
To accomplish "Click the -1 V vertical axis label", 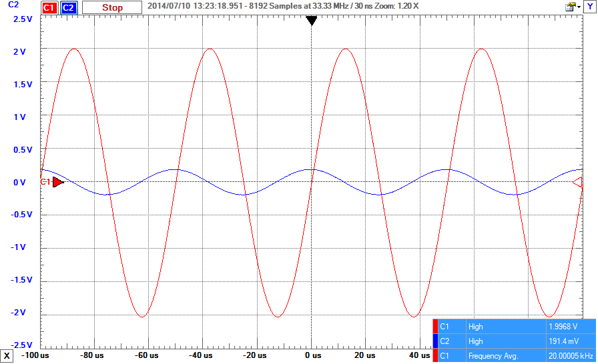I will 18,247.
